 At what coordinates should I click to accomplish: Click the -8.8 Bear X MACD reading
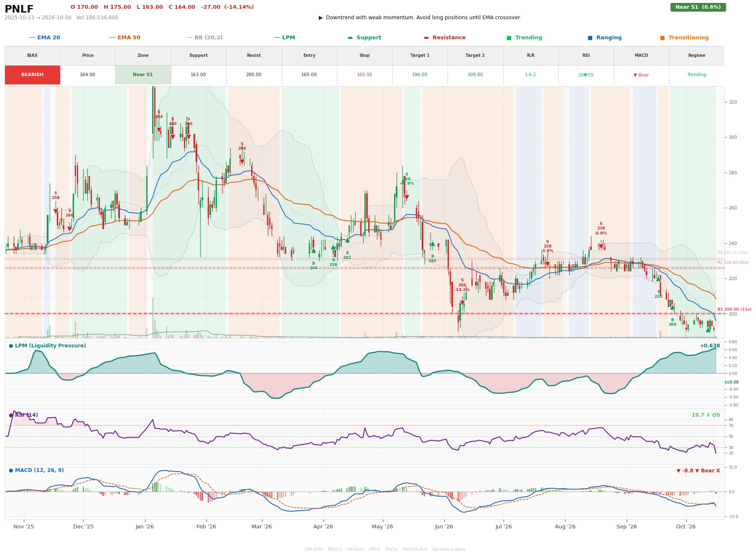[698, 471]
